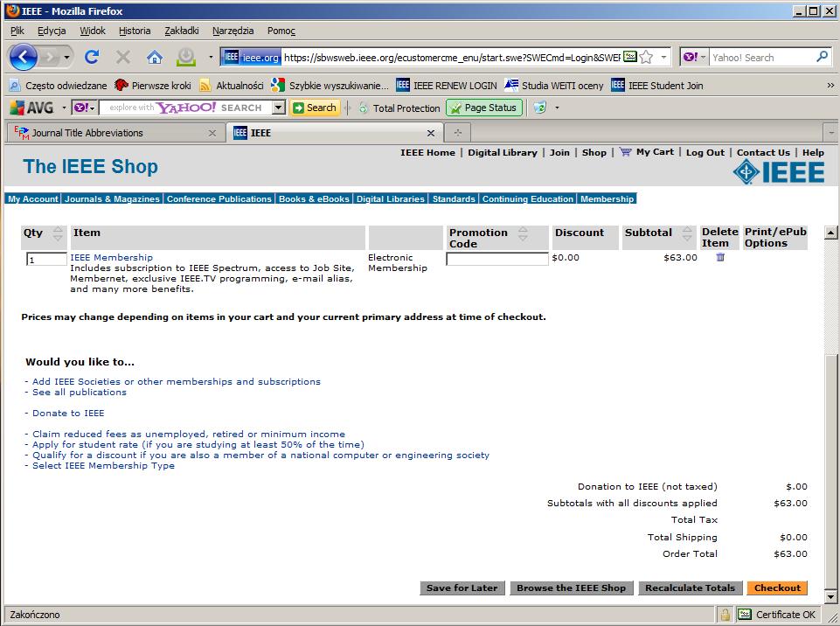Delete IEEE Membership with trash icon
840x626 pixels.
click(720, 257)
